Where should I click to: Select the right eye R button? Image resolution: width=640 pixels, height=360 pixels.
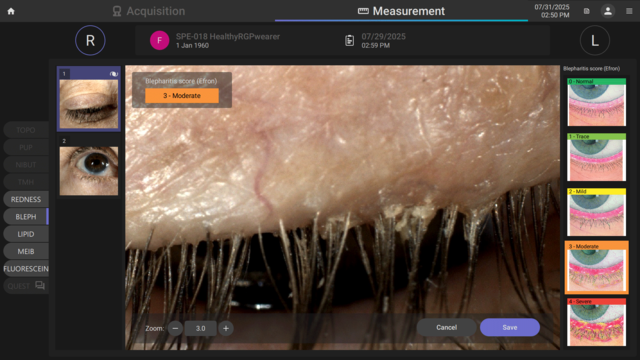point(90,40)
